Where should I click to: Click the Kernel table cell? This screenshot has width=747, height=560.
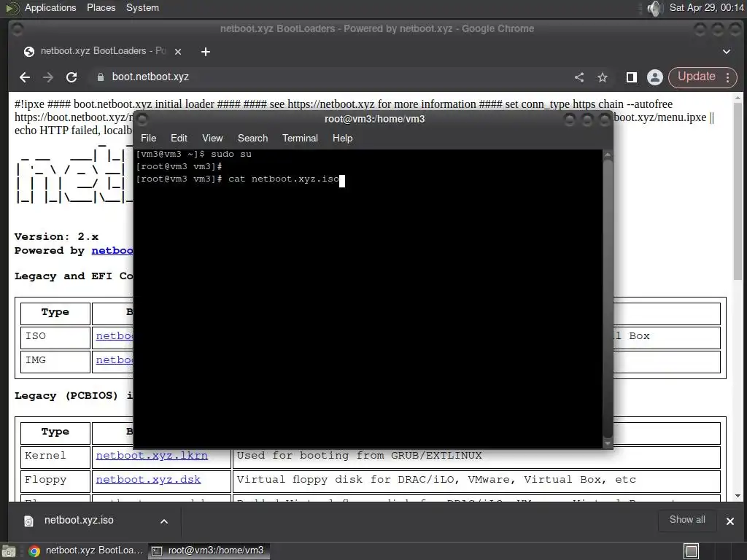(55, 457)
